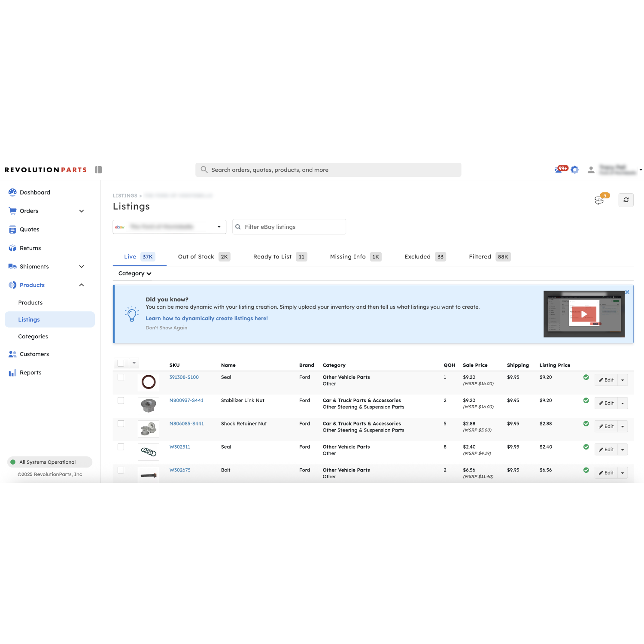Click the Products gear icon in sidebar
The image size is (644, 644).
pyautogui.click(x=12, y=285)
